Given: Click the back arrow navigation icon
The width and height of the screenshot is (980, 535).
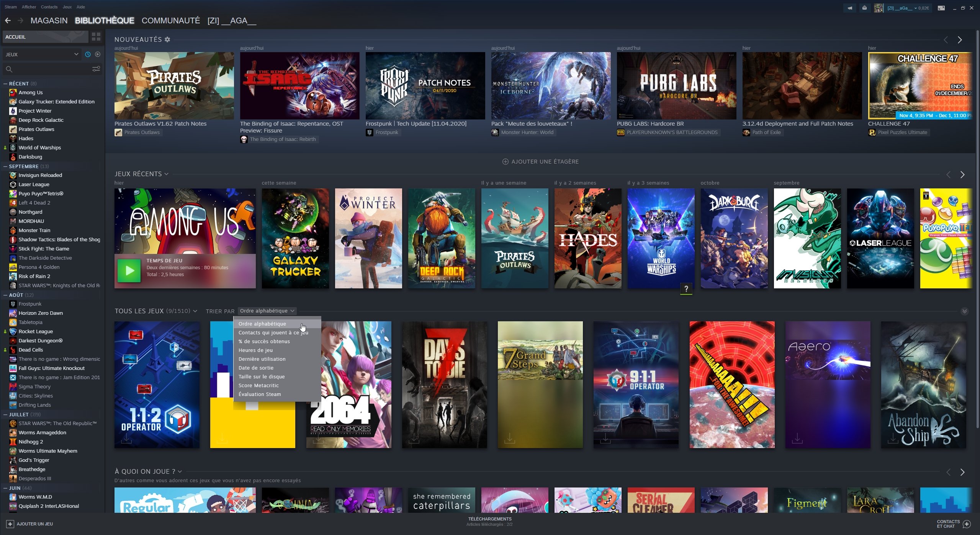Looking at the screenshot, I should (x=8, y=20).
